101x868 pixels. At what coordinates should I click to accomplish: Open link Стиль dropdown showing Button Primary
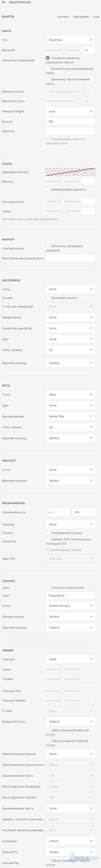pos(70,606)
